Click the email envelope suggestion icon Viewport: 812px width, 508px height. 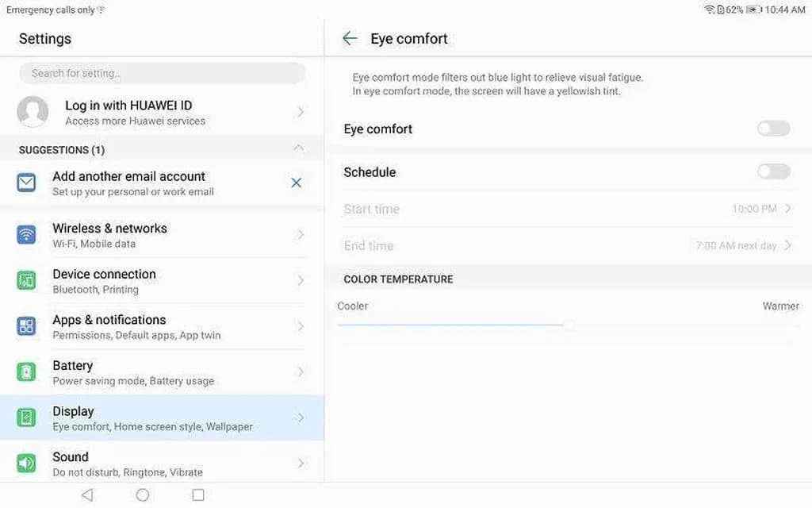(x=27, y=183)
